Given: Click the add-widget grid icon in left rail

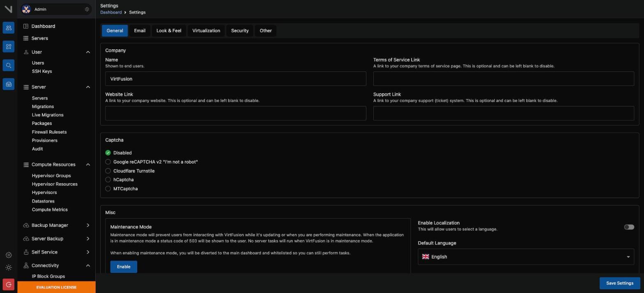Looking at the screenshot, I should click(8, 47).
